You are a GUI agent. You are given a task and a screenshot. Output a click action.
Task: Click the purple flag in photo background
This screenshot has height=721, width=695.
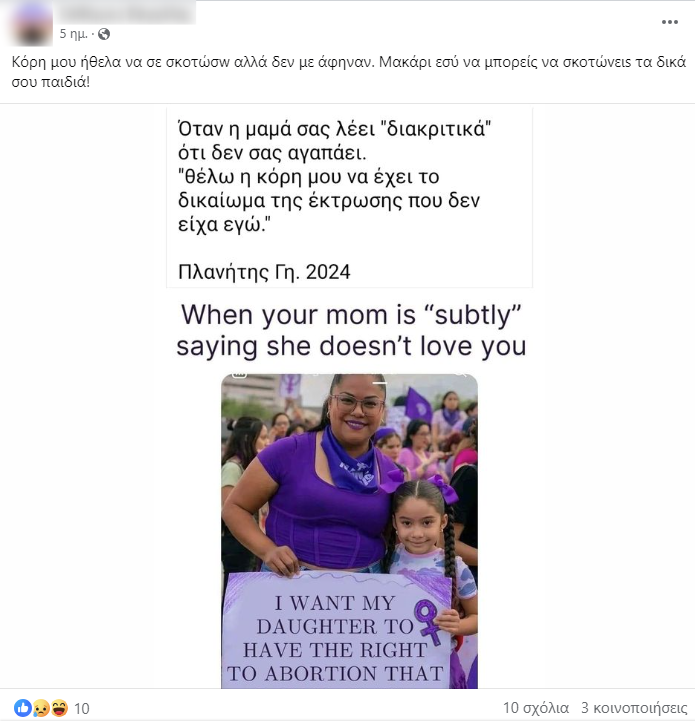tap(417, 405)
